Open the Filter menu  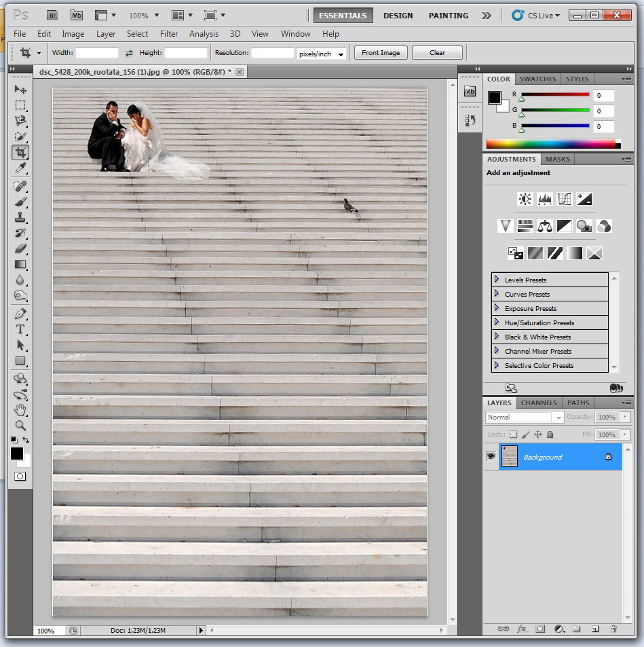(x=169, y=34)
